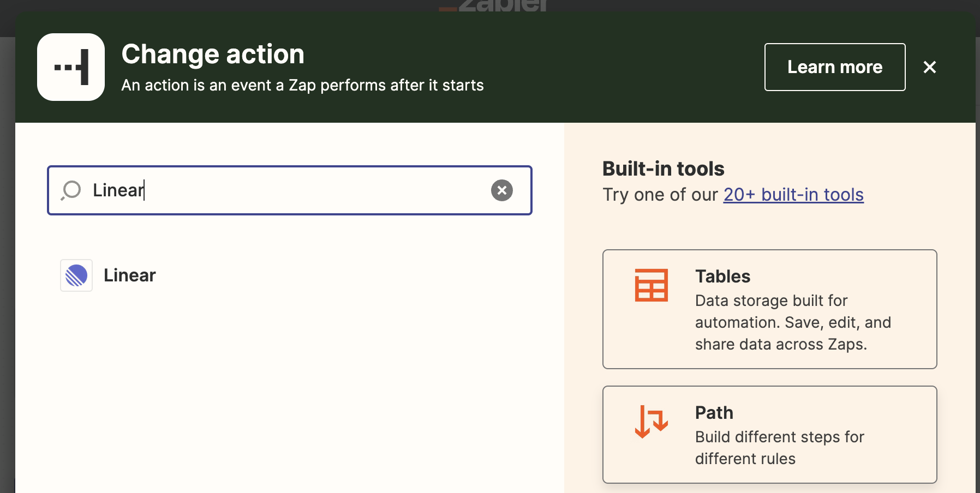980x493 pixels.
Task: Click the Zapier logo behind the dialog
Action: pyautogui.click(x=494, y=5)
